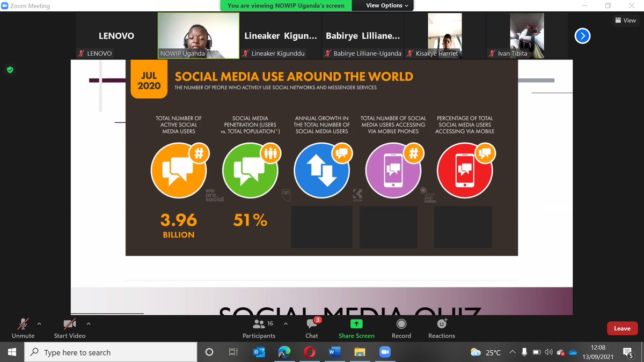Viewport: 644px width, 362px height.
Task: Open the notification center icon
Action: click(x=628, y=352)
